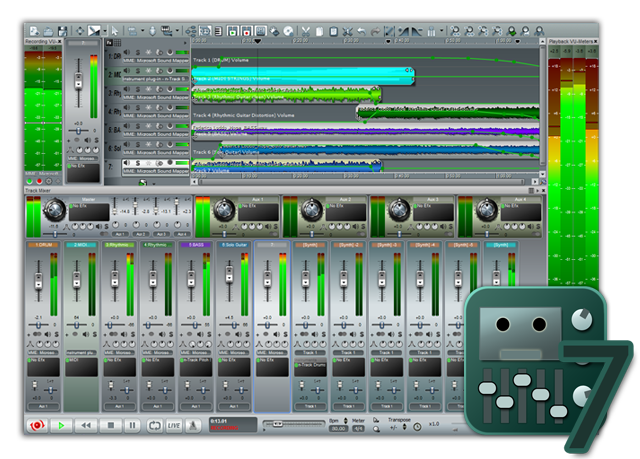This screenshot has width=640, height=459.
Task: Solo track 2 MIDI with S button
Action: pos(138,71)
